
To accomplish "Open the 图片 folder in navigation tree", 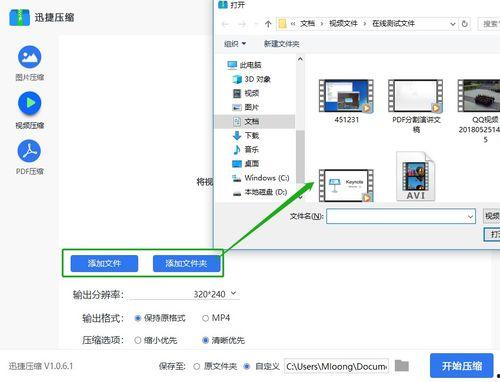I will [x=246, y=107].
